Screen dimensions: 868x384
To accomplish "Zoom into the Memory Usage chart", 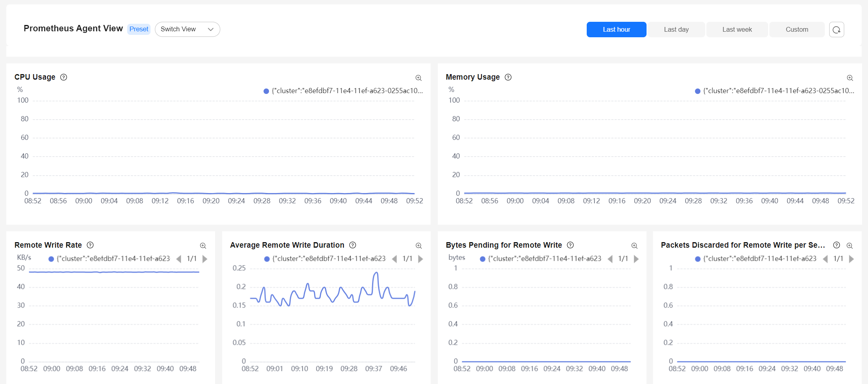I will coord(850,78).
